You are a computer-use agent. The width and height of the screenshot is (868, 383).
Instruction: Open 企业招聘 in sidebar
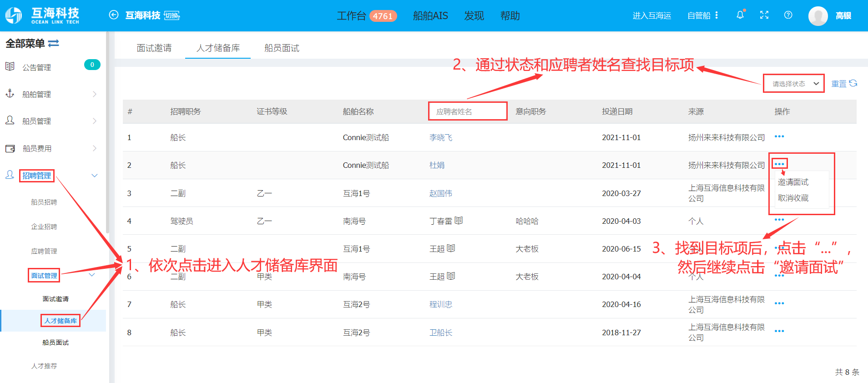click(44, 227)
